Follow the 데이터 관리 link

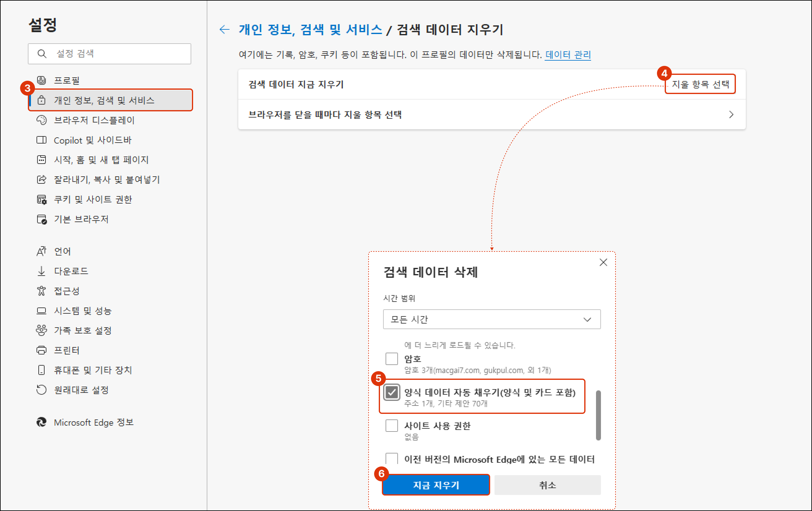click(568, 55)
